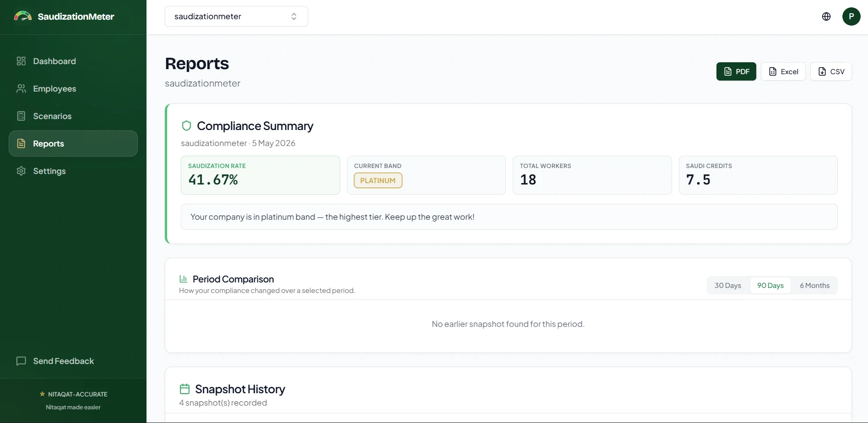
Task: Click the Employees people icon
Action: click(21, 89)
